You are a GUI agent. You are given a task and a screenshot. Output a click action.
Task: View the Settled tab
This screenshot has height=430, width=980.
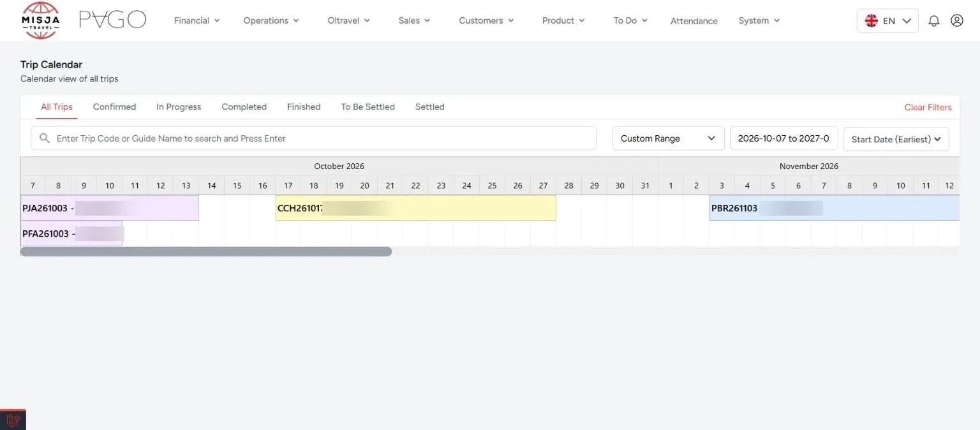coord(429,107)
